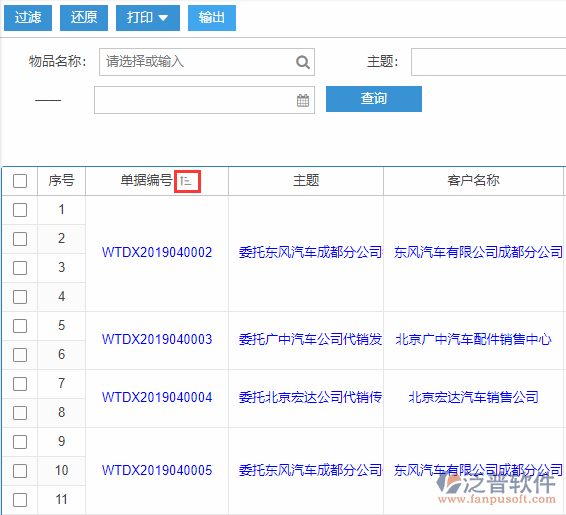Check the checkbox for row 6
The height and width of the screenshot is (515, 566).
(20, 355)
